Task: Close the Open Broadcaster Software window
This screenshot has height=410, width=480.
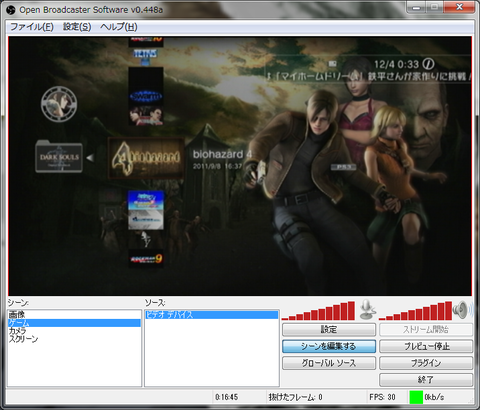Action: click(x=460, y=7)
